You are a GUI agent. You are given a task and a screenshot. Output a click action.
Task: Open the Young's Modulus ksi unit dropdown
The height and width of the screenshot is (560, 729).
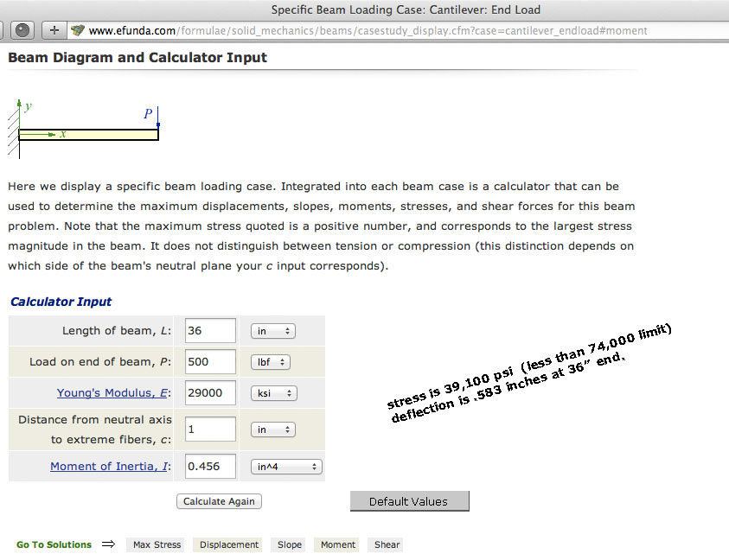click(274, 393)
